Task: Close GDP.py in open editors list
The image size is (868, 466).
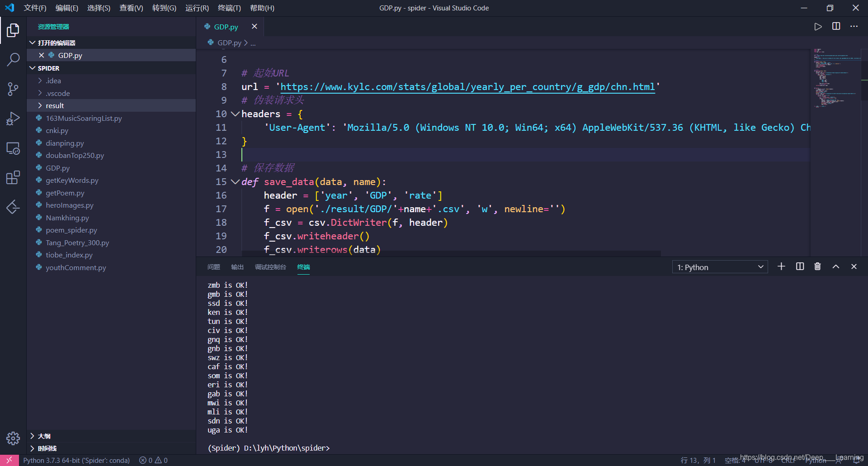Action: 42,55
